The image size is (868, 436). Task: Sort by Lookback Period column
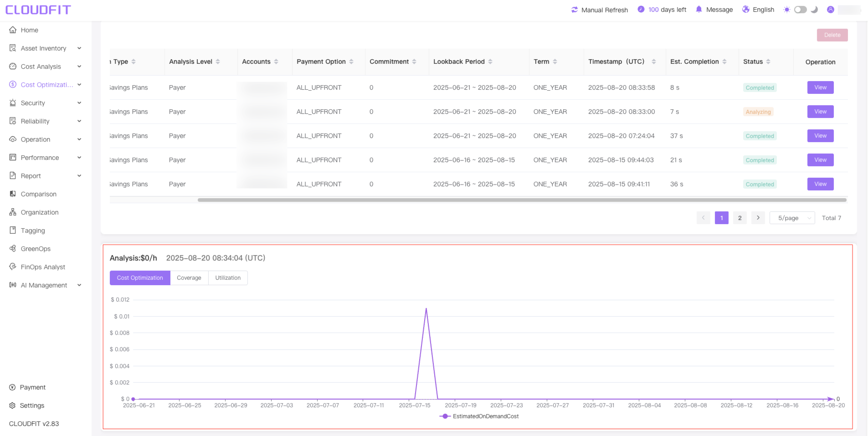click(x=490, y=62)
